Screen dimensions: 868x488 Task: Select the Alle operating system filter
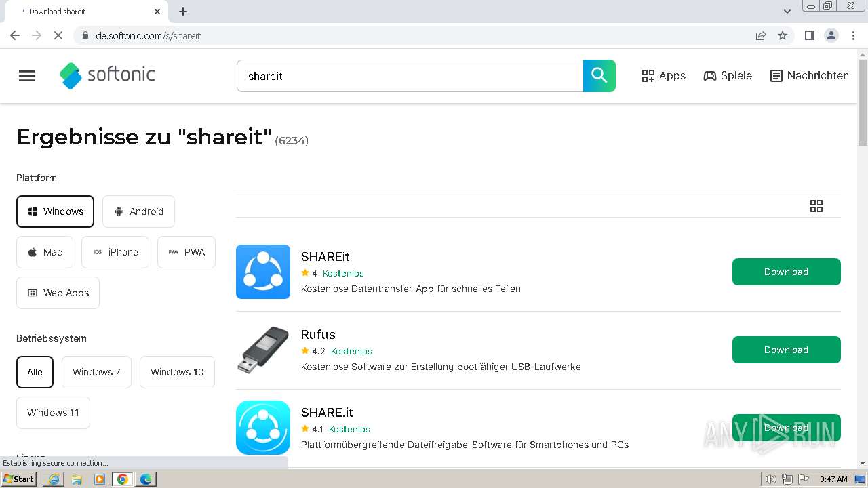coord(35,372)
